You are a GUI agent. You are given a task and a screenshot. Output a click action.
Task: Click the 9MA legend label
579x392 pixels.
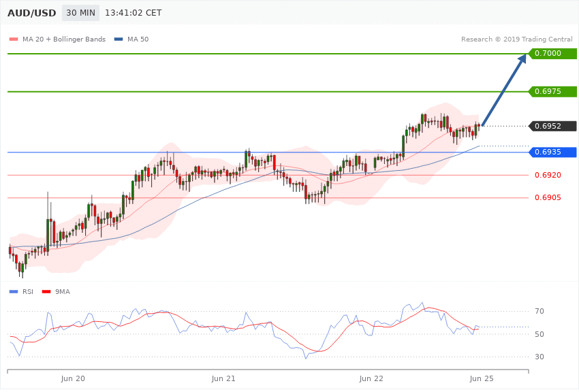point(63,292)
